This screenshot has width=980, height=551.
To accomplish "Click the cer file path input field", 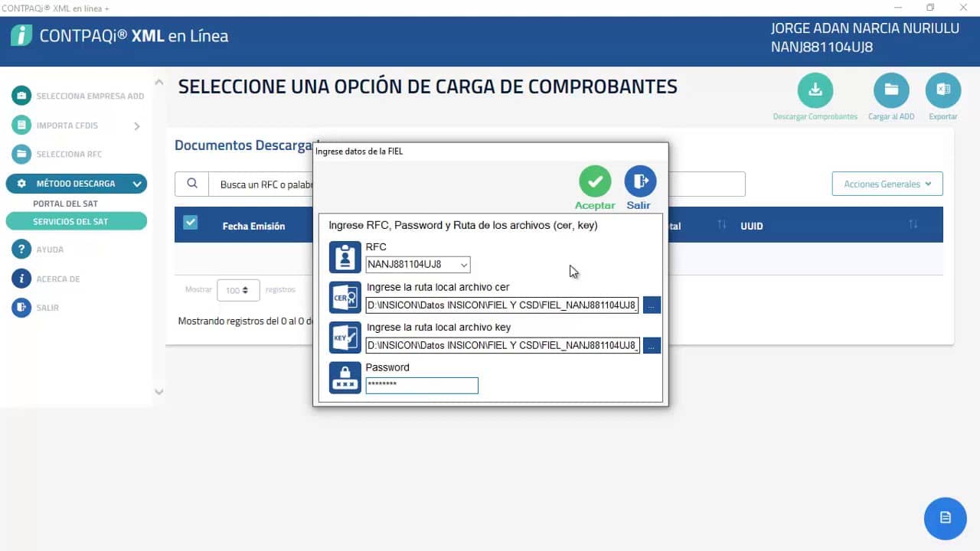I will point(502,305).
